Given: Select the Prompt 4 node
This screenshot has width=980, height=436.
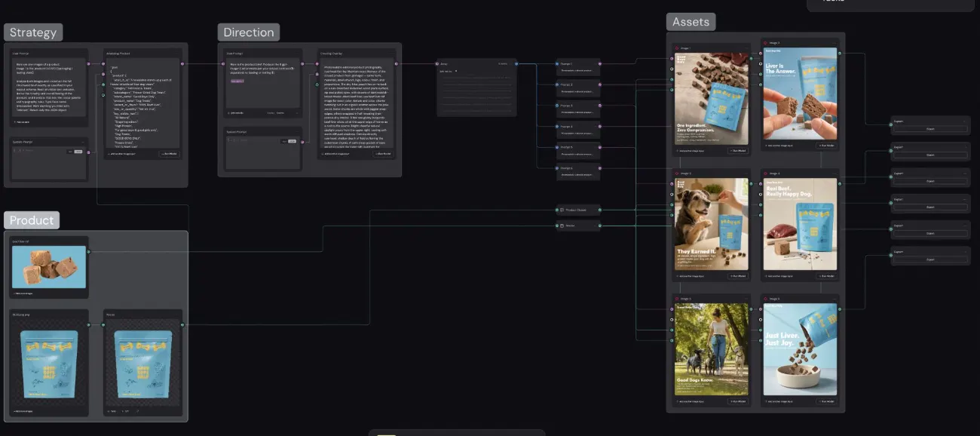Looking at the screenshot, I should (578, 129).
